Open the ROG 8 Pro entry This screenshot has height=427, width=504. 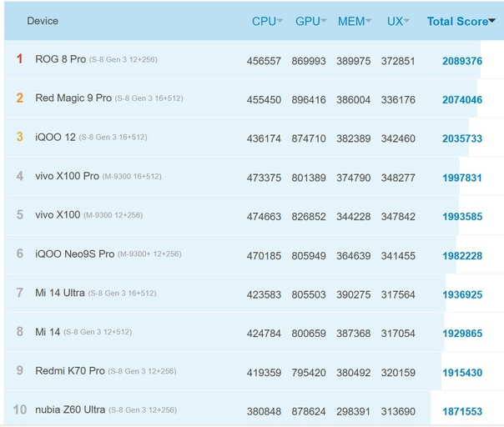tap(59, 59)
